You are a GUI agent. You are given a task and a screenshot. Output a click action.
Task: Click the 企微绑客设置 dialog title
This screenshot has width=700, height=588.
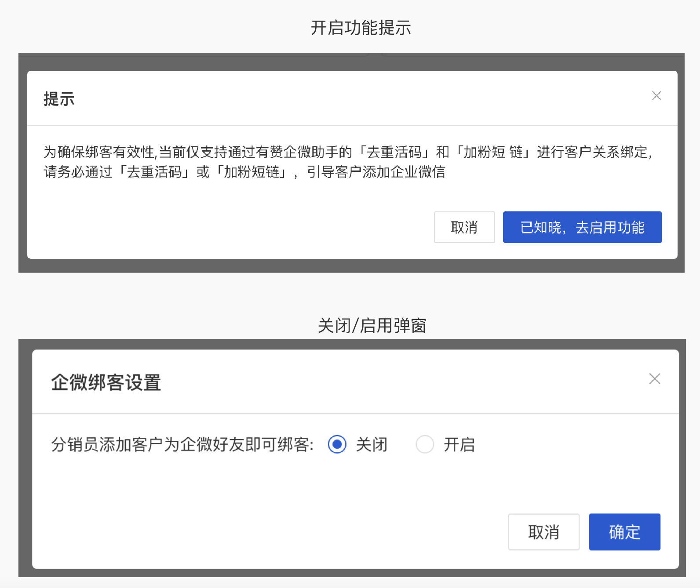[x=106, y=382]
